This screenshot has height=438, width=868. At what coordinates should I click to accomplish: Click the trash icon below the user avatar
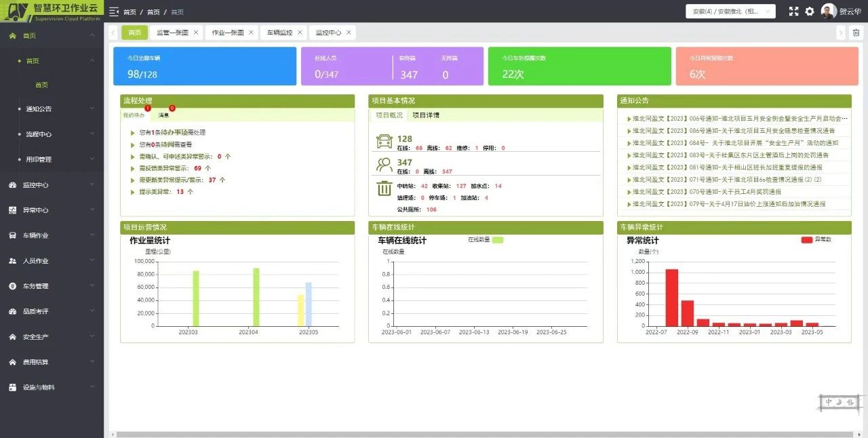pyautogui.click(x=856, y=33)
